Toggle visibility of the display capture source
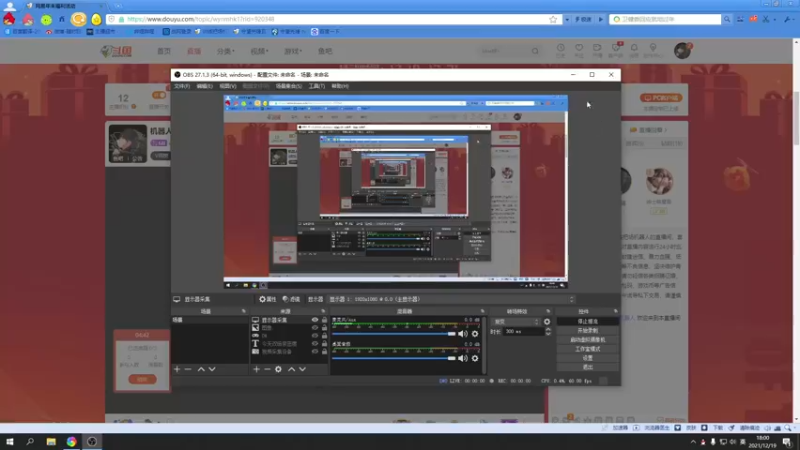The image size is (800, 450). coord(315,320)
